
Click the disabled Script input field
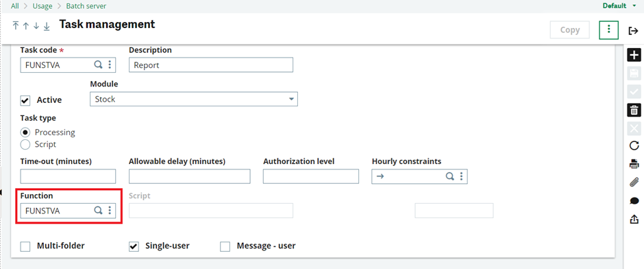click(x=211, y=211)
